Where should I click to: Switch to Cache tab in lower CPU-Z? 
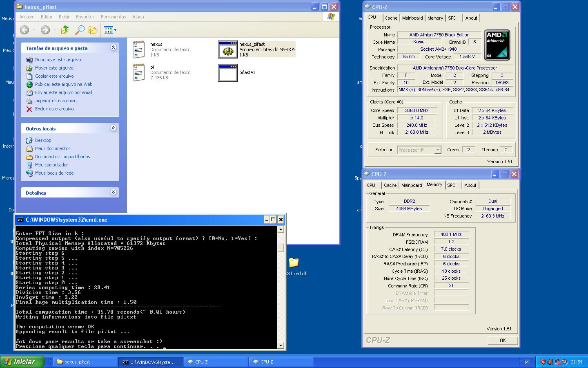[x=390, y=185]
